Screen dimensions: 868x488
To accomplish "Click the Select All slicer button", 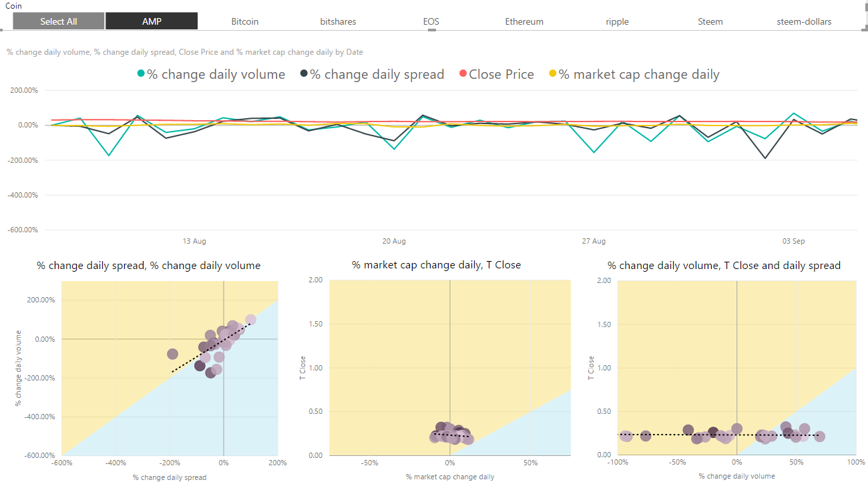I will 59,21.
